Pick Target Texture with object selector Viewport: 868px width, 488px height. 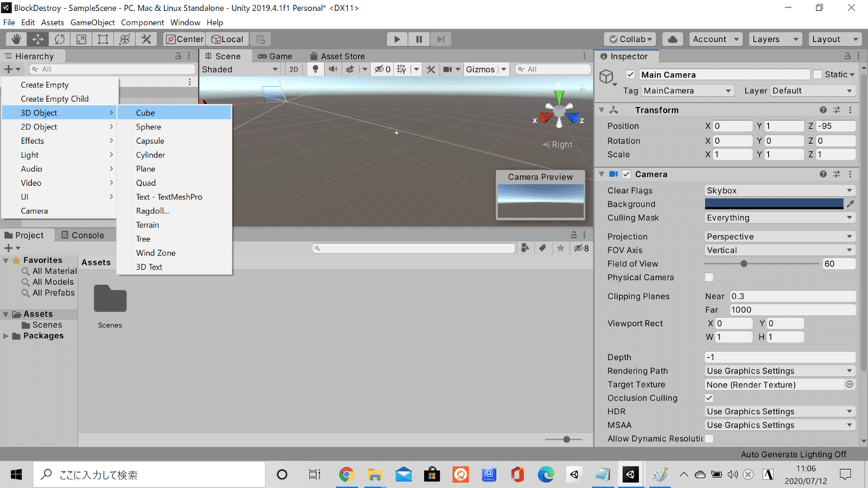click(849, 385)
